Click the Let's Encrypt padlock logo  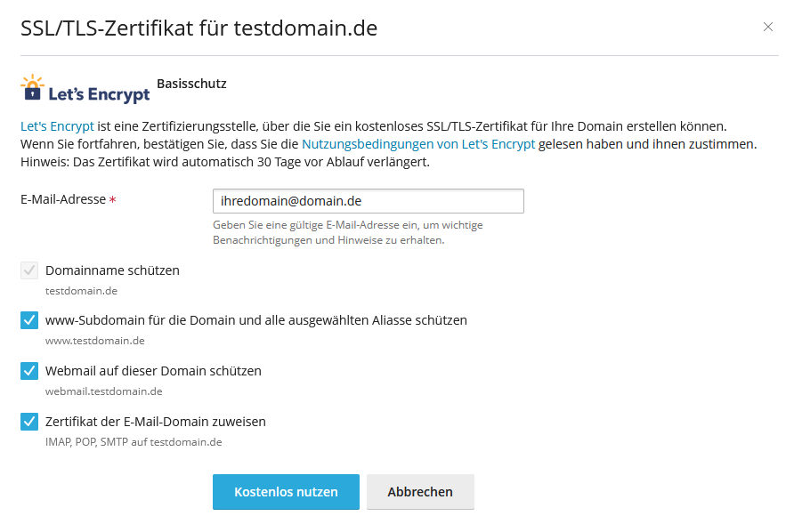coord(32,87)
